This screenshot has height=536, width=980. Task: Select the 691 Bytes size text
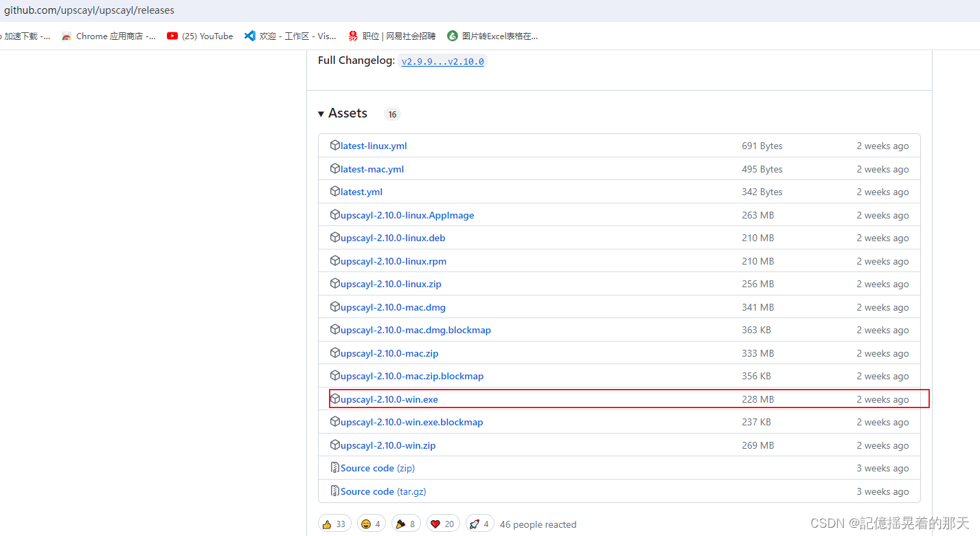click(762, 146)
